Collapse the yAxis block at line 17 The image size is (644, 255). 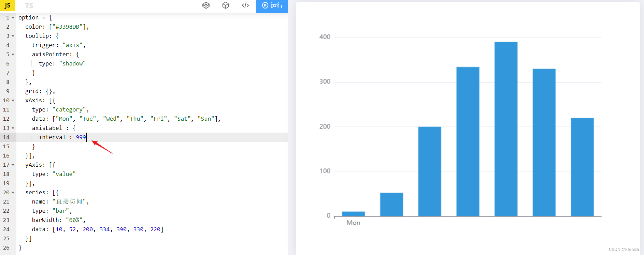click(13, 165)
